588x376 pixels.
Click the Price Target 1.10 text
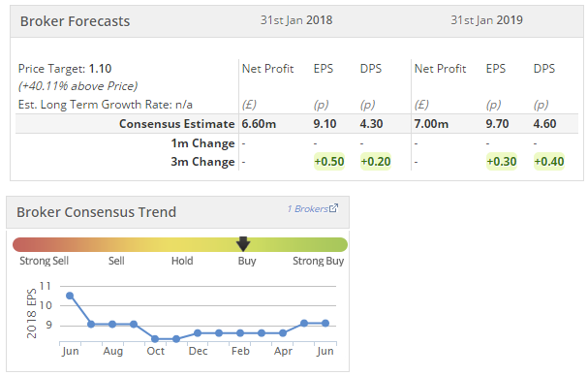tap(65, 69)
